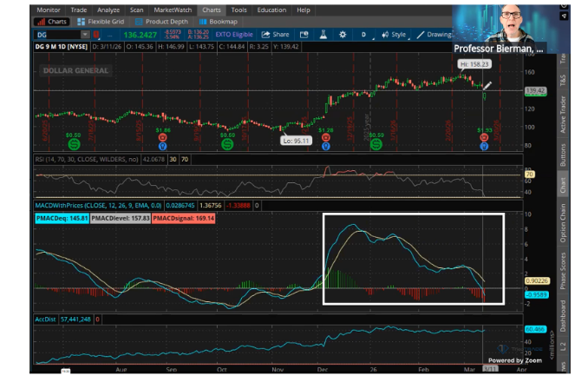Image resolution: width=588 pixels, height=382 pixels.
Task: Open the D timeframe dropdown
Action: pyautogui.click(x=364, y=35)
